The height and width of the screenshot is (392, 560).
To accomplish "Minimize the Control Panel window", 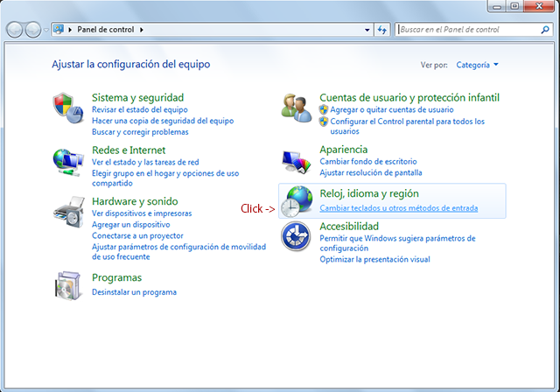I will [x=497, y=6].
